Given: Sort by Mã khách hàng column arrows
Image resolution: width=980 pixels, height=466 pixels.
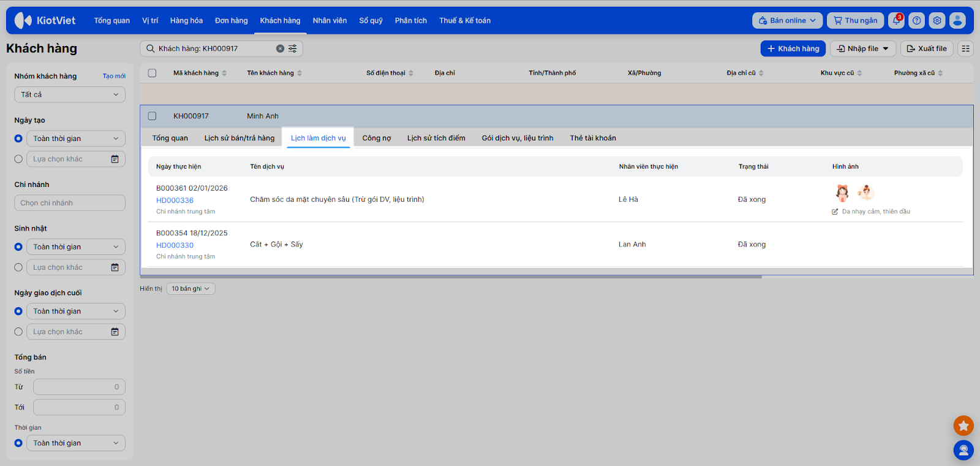Looking at the screenshot, I should [x=224, y=73].
